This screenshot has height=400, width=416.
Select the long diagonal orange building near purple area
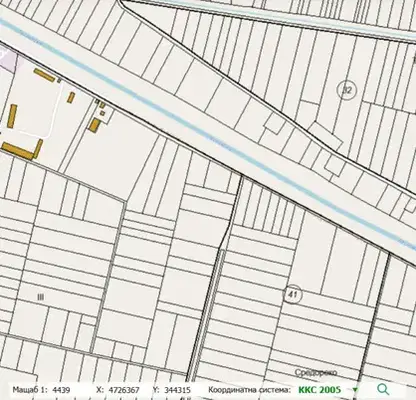[x=44, y=76]
